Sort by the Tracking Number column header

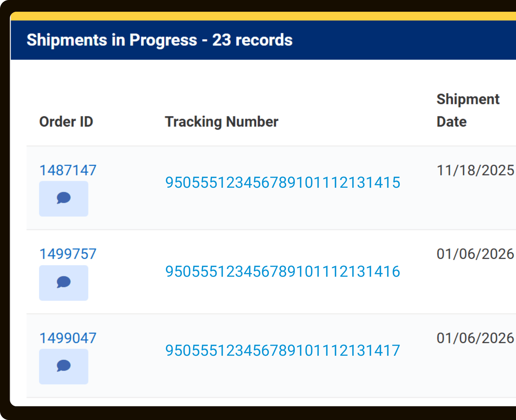click(x=221, y=122)
